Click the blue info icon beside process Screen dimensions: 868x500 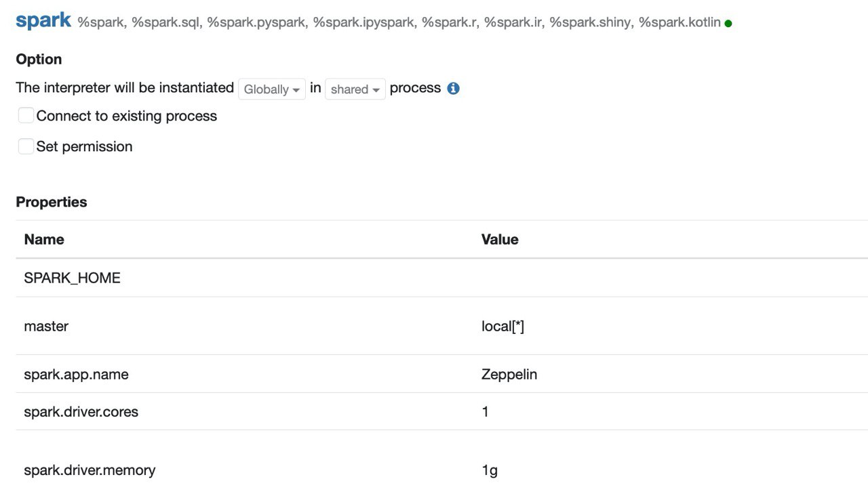pyautogui.click(x=453, y=88)
